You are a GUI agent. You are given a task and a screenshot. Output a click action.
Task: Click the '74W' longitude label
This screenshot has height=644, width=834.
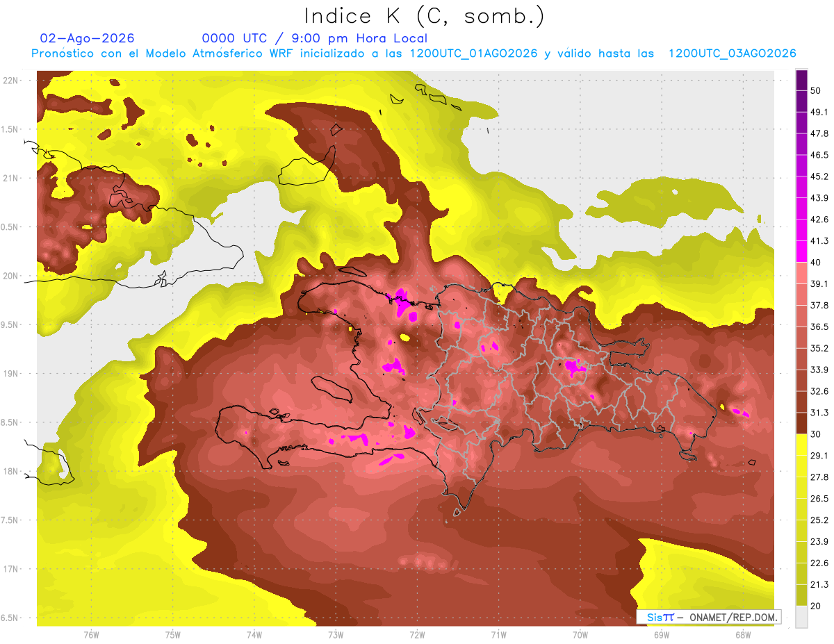pyautogui.click(x=254, y=634)
